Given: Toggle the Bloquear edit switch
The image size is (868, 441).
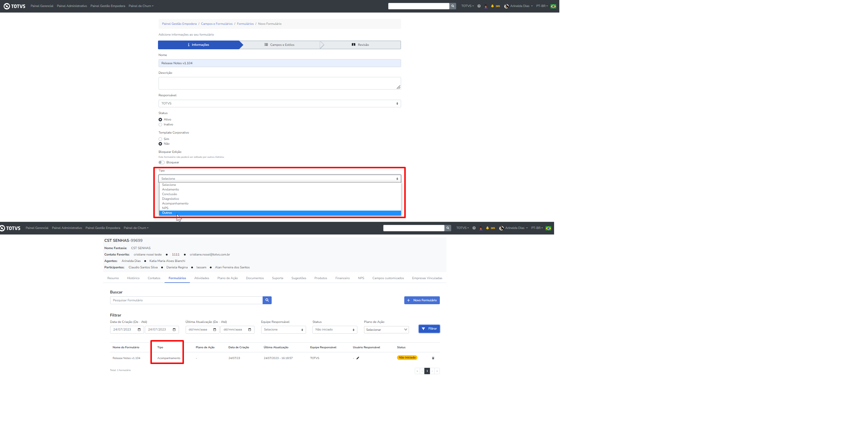Looking at the screenshot, I should [162, 162].
